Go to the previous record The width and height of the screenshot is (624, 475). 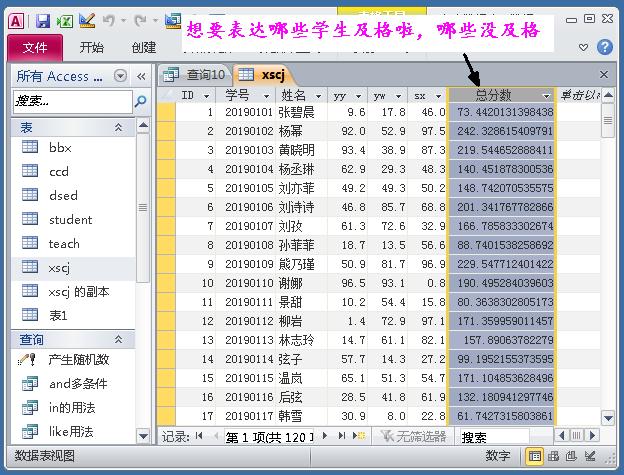pos(216,436)
